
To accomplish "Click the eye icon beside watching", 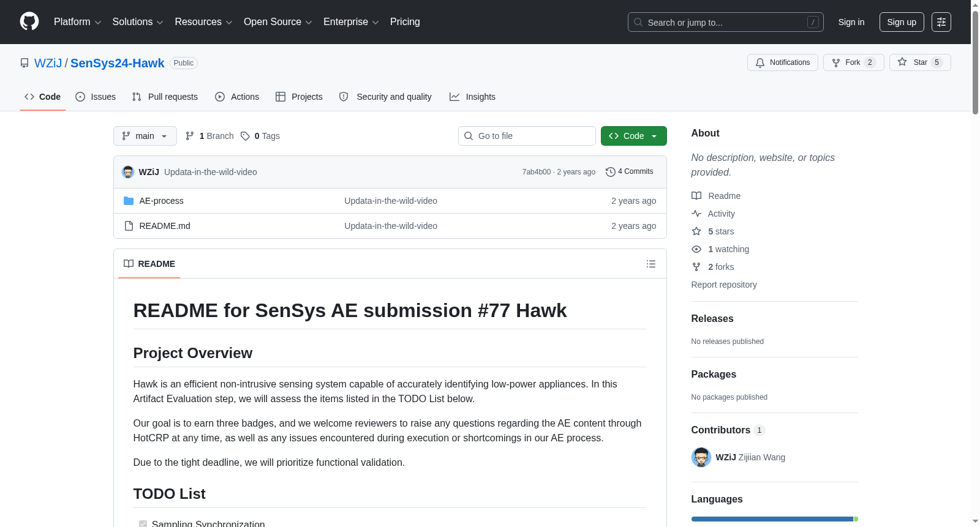I will (696, 249).
